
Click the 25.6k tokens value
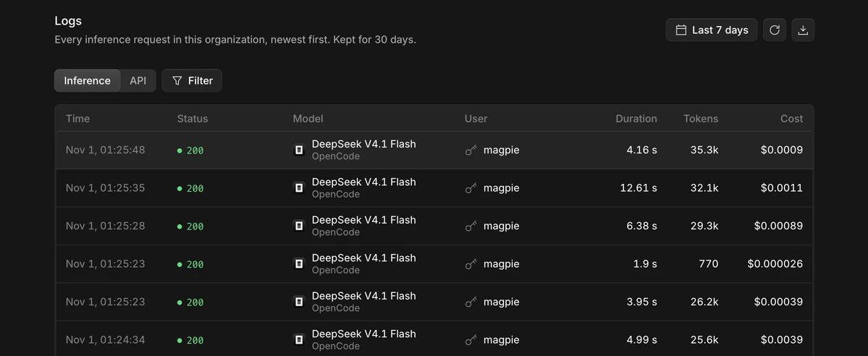[704, 340]
